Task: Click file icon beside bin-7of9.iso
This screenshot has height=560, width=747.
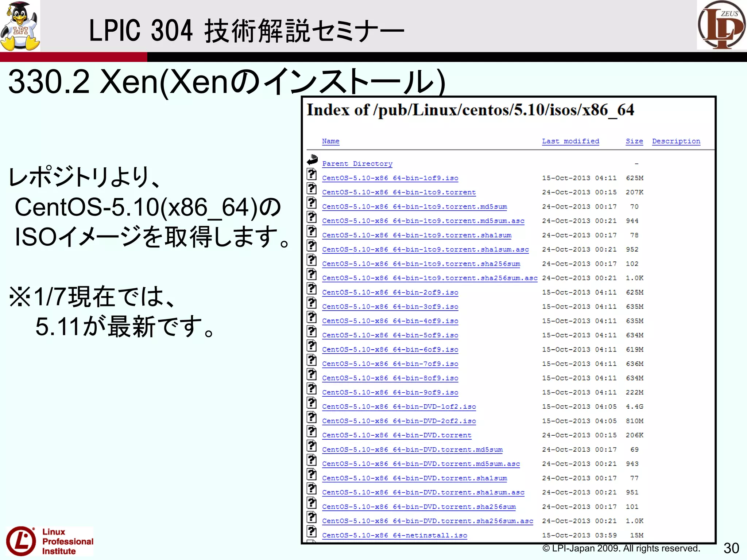Action: (x=311, y=360)
